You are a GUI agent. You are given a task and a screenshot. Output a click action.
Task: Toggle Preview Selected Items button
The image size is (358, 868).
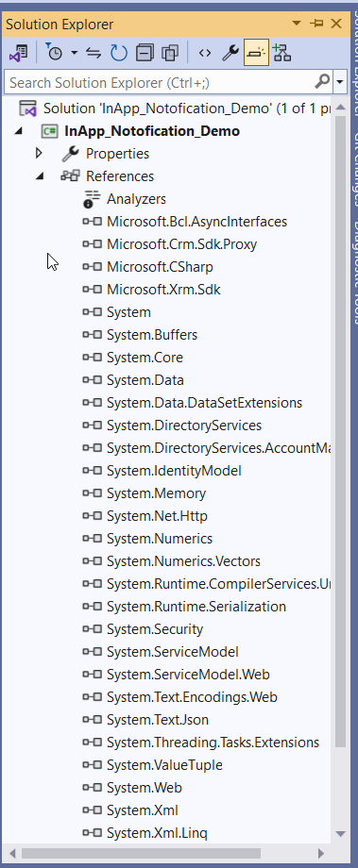(x=256, y=53)
